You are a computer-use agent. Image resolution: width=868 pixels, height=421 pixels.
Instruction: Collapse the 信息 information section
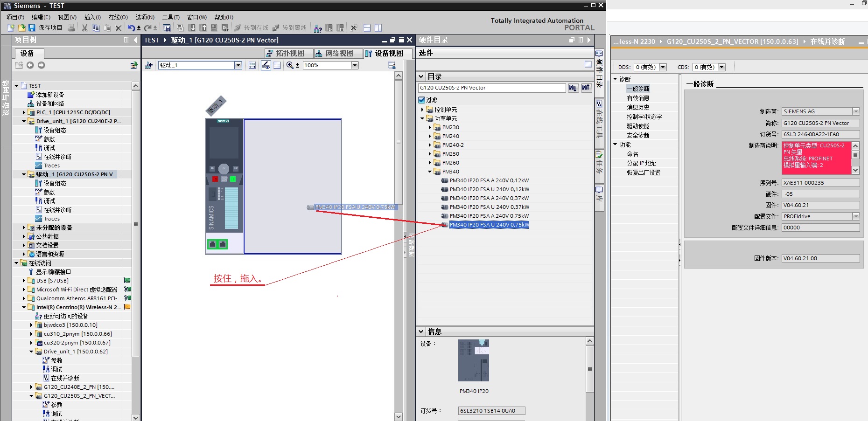click(421, 331)
